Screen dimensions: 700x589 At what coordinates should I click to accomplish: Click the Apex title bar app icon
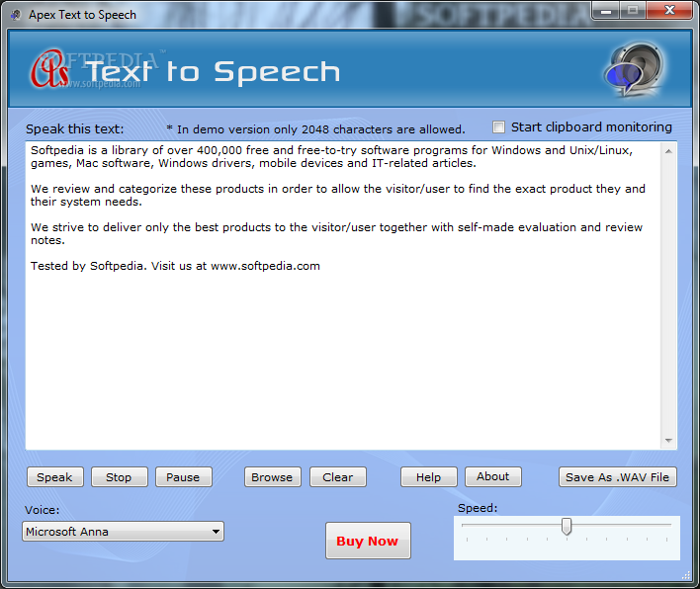pyautogui.click(x=16, y=15)
